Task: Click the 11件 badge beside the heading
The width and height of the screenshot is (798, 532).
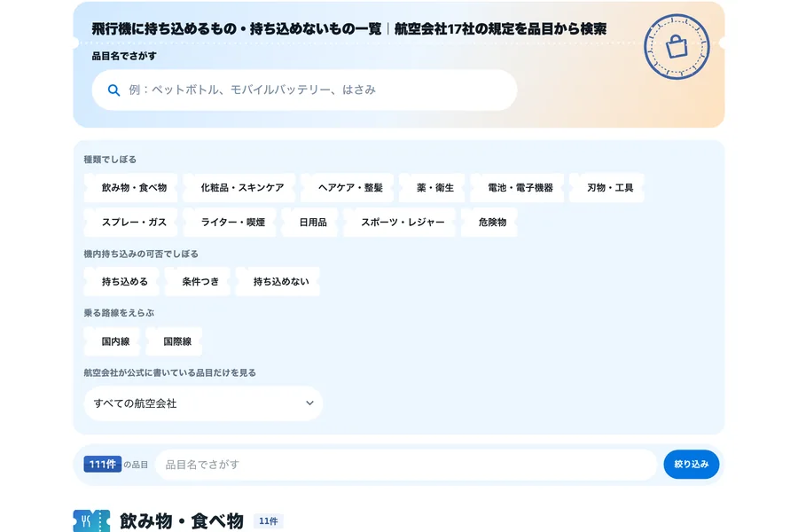Action: point(268,521)
